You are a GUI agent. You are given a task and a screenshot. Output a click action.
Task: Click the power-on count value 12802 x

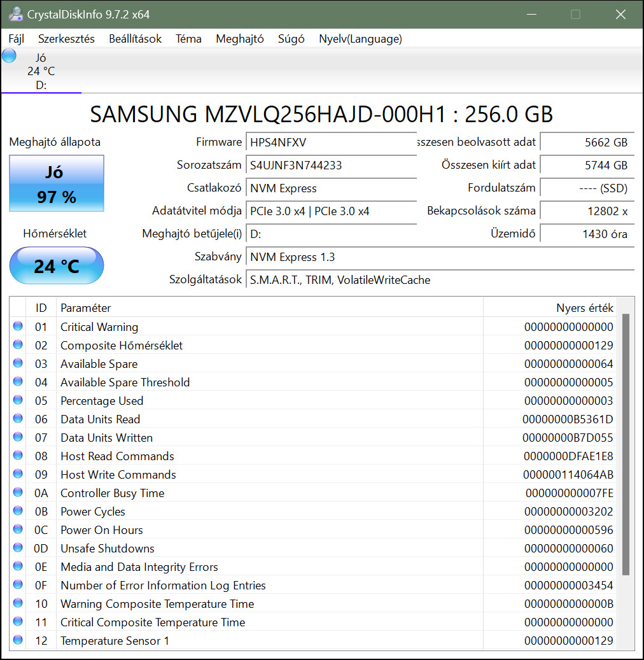(587, 211)
